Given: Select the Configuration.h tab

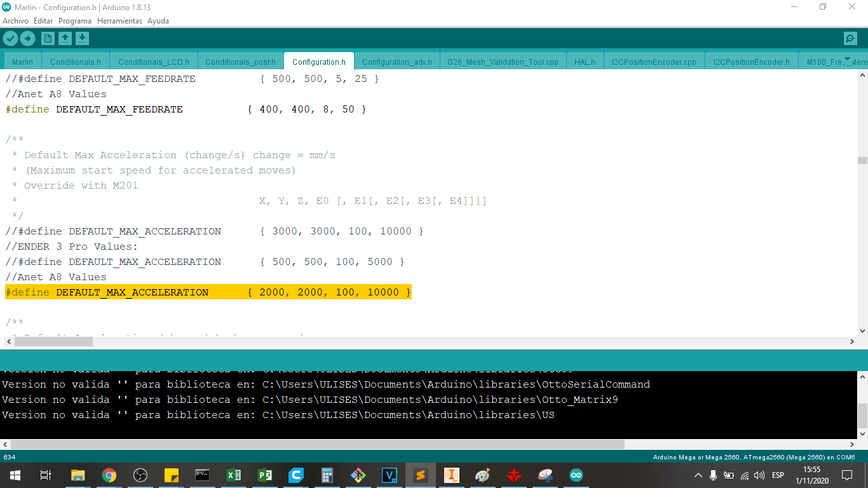Looking at the screenshot, I should coord(319,62).
